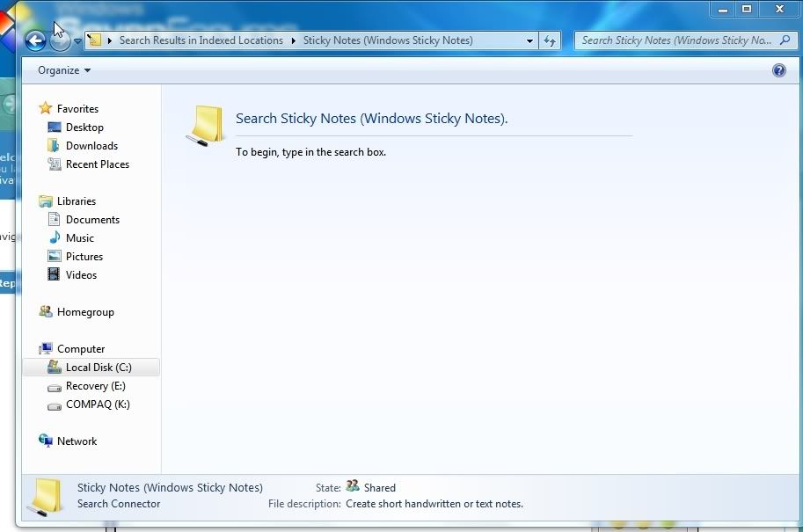Open the Organize menu
Screen dimensions: 803x532
[x=64, y=70]
